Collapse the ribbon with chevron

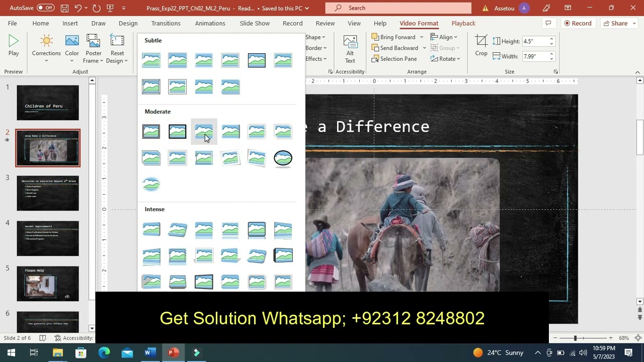point(637,72)
